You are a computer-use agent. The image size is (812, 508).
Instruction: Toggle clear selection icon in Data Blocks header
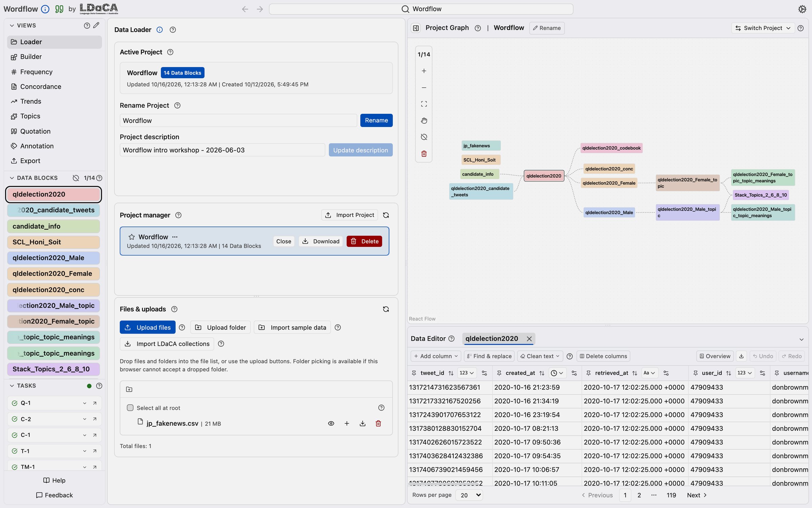pos(76,178)
